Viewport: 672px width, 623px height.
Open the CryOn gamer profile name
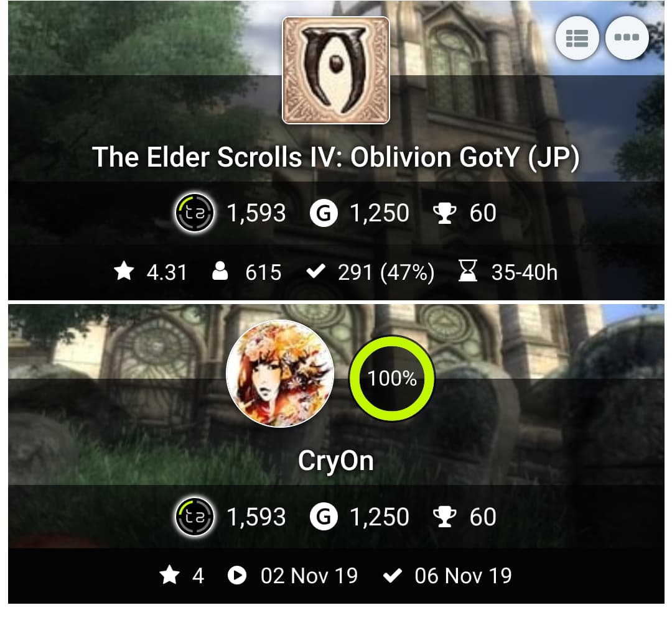click(x=336, y=461)
